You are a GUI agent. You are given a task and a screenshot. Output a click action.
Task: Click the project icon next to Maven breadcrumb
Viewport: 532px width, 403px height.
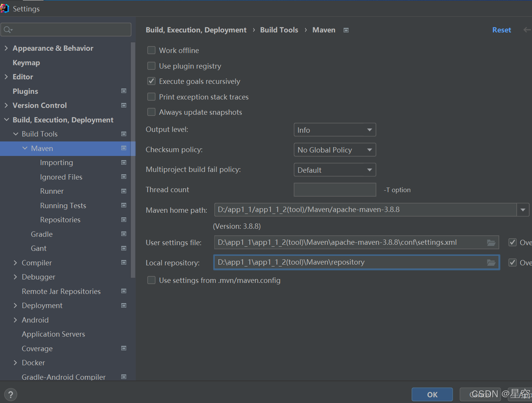tap(346, 30)
